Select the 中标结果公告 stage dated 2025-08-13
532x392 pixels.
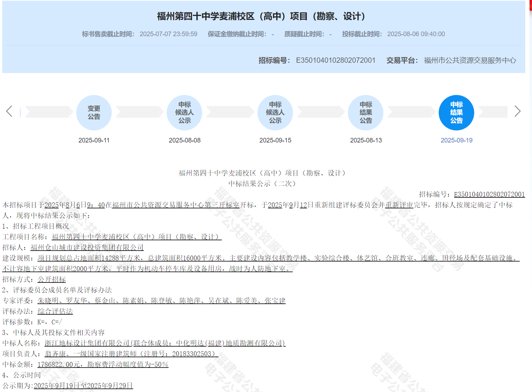coord(366,112)
